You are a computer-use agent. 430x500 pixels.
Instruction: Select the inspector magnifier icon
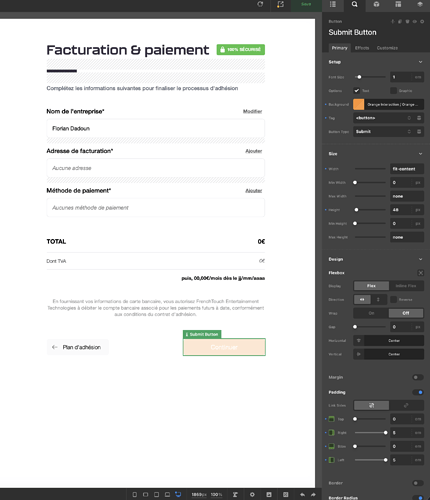(354, 4)
